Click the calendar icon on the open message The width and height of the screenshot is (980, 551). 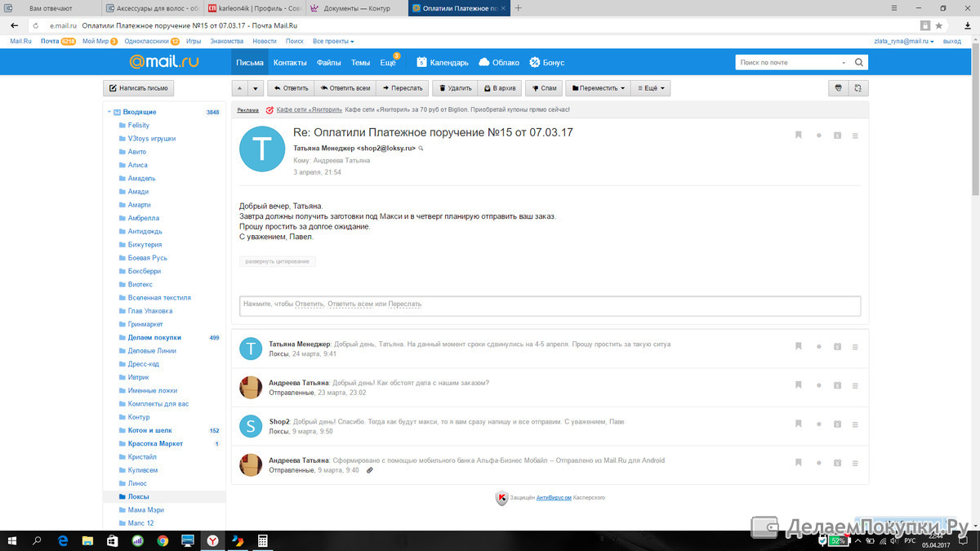coord(837,136)
